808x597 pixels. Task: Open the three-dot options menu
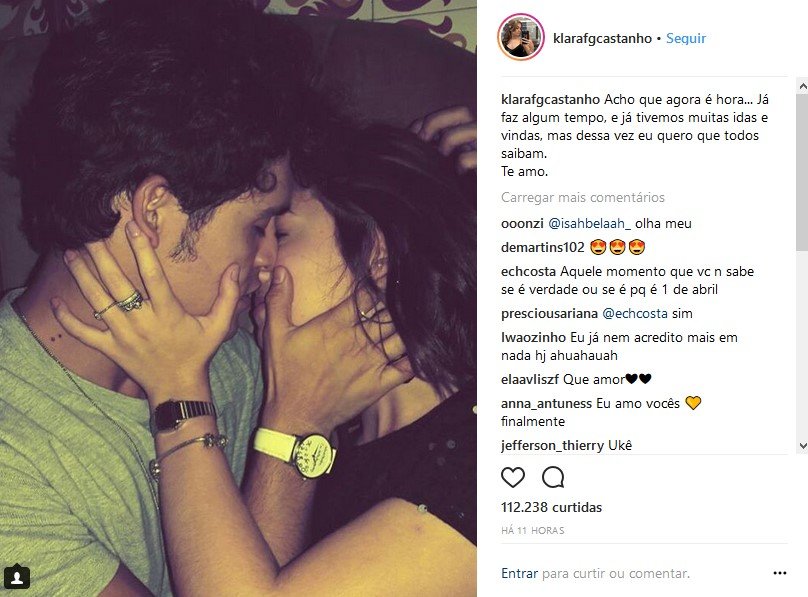coord(780,573)
